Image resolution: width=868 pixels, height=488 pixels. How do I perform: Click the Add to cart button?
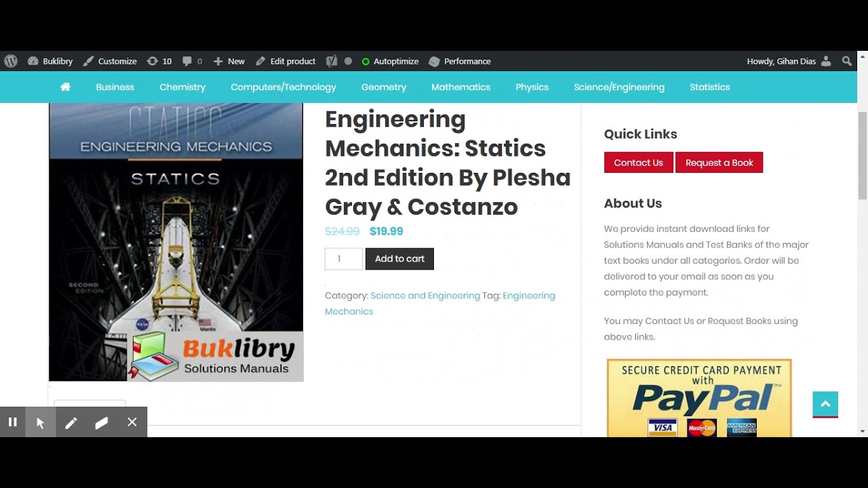pos(399,259)
